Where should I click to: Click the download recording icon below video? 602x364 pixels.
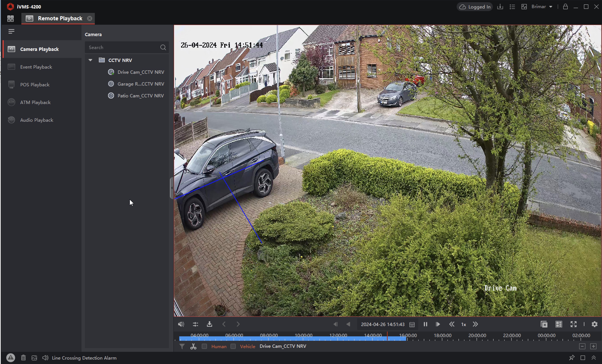pyautogui.click(x=209, y=324)
